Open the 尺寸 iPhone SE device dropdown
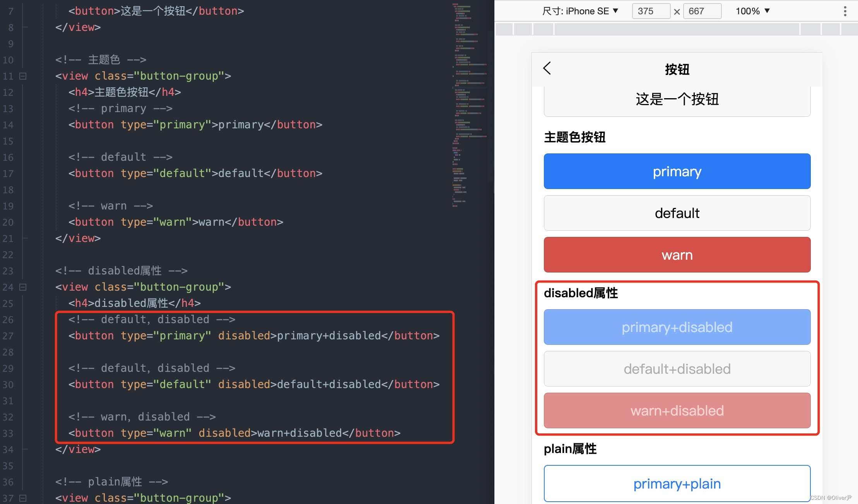The height and width of the screenshot is (504, 858). tap(580, 11)
